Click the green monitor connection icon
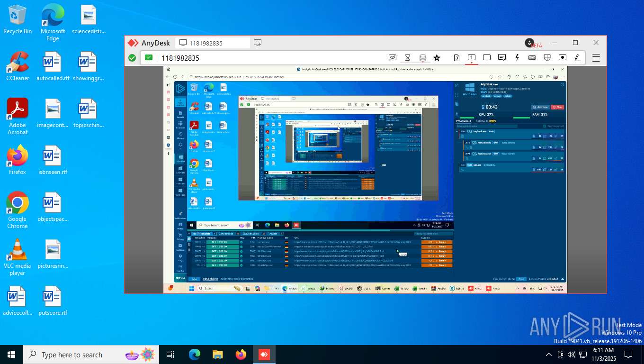 click(x=149, y=58)
